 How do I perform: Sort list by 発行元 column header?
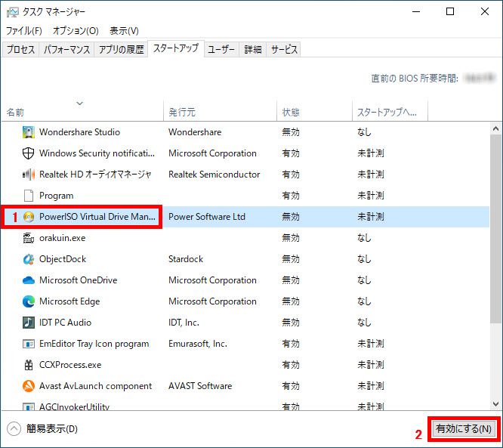[x=182, y=112]
